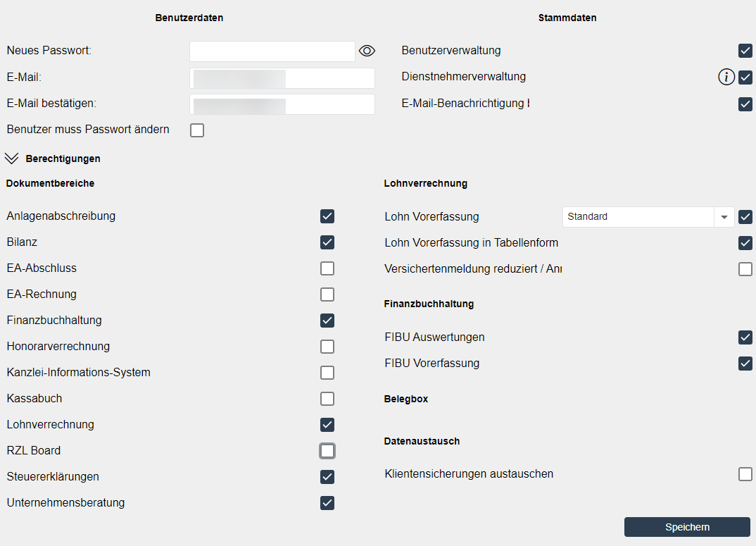Enable Benutzer muss Passwort ändern
Image resolution: width=756 pixels, height=546 pixels.
[197, 130]
